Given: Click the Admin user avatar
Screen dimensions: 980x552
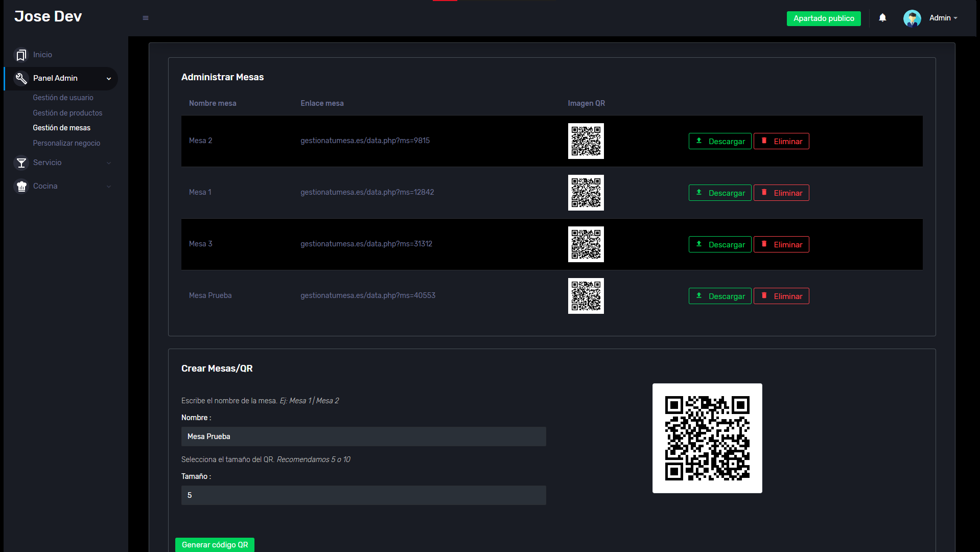Looking at the screenshot, I should (912, 18).
